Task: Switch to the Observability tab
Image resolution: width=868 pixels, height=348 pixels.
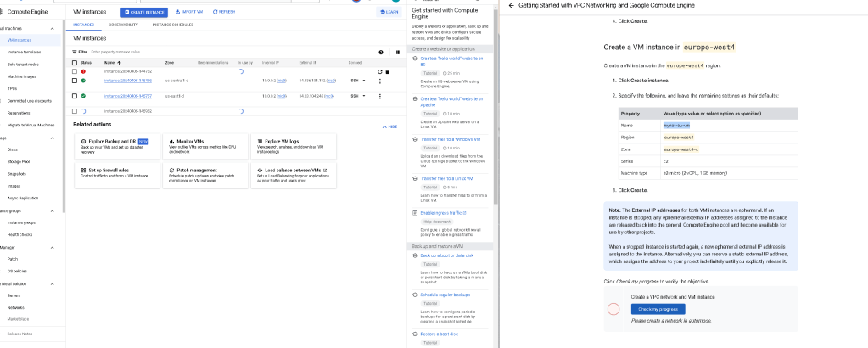Action: (123, 25)
